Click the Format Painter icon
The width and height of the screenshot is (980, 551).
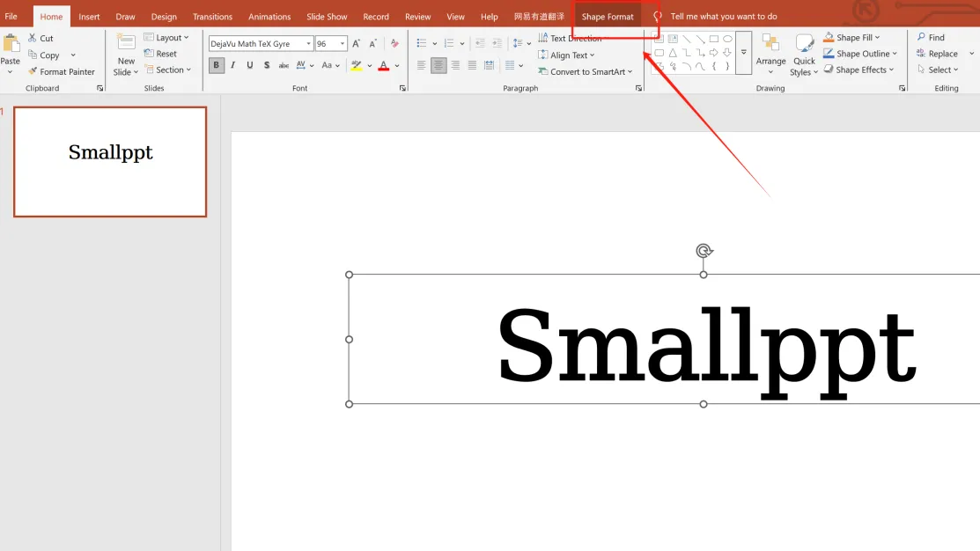point(33,72)
